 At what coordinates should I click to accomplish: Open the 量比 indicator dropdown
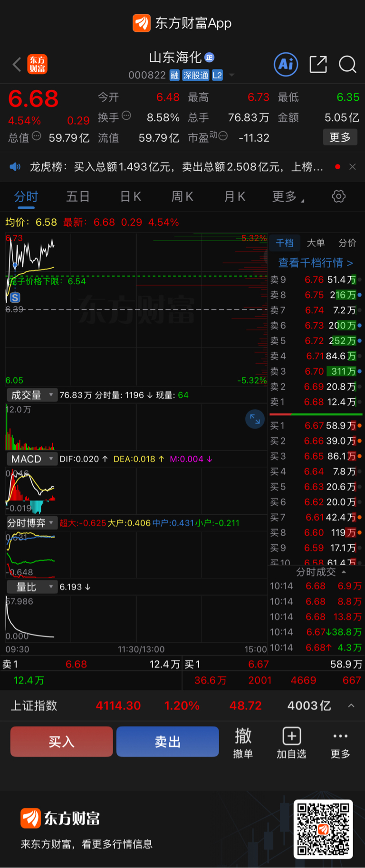[x=32, y=587]
